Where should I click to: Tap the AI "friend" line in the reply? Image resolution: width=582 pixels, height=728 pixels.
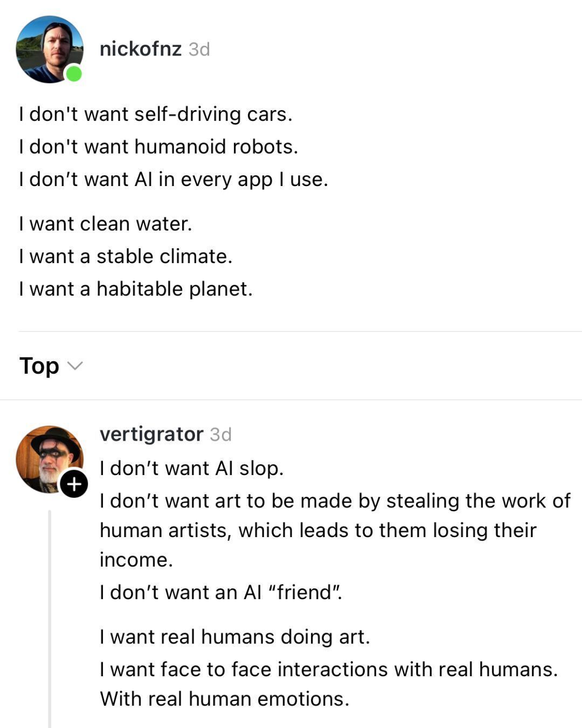(221, 592)
